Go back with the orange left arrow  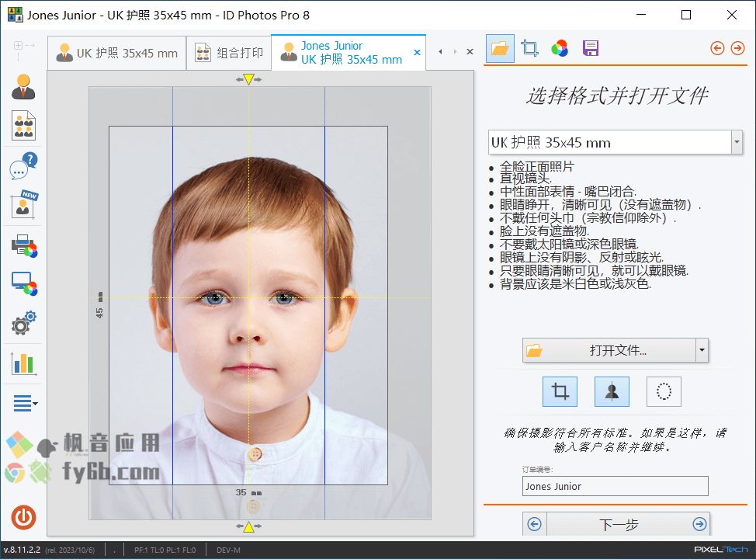pyautogui.click(x=717, y=48)
